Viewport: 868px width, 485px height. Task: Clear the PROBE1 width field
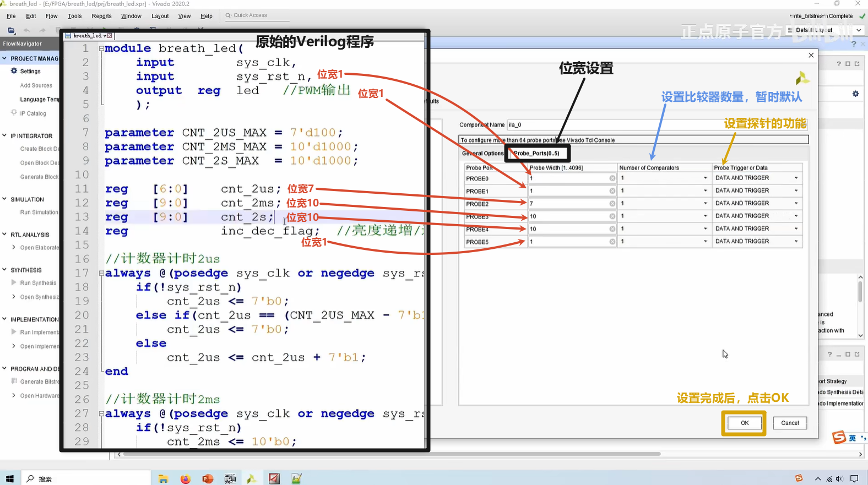[x=612, y=191]
